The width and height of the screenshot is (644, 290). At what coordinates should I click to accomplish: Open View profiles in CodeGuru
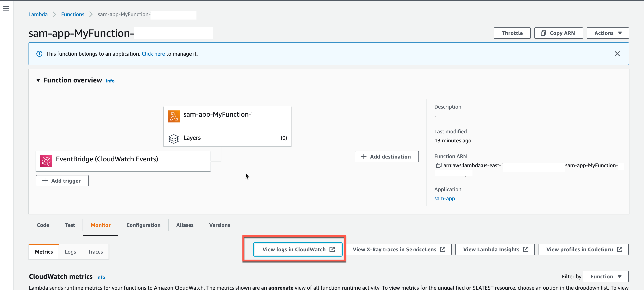coord(583,249)
